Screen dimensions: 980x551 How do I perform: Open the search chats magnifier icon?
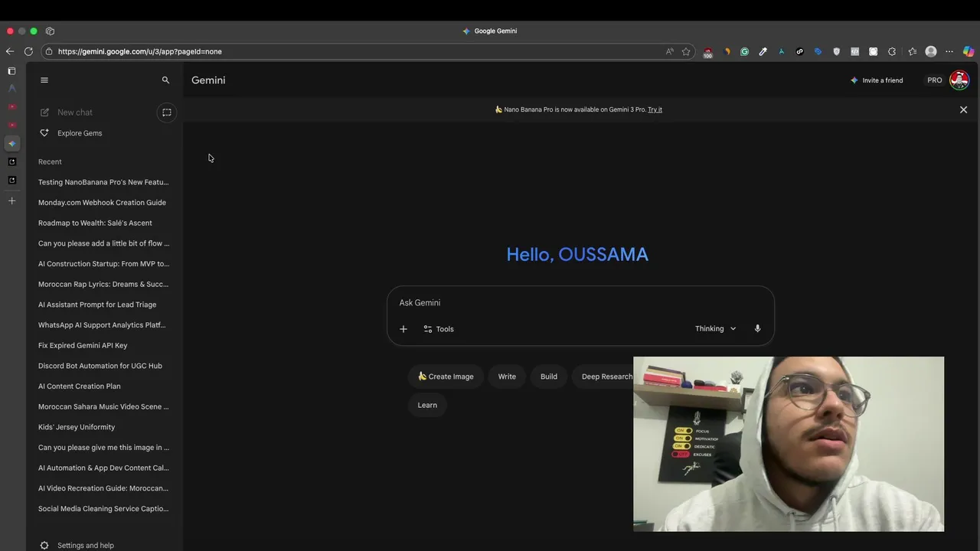[165, 80]
